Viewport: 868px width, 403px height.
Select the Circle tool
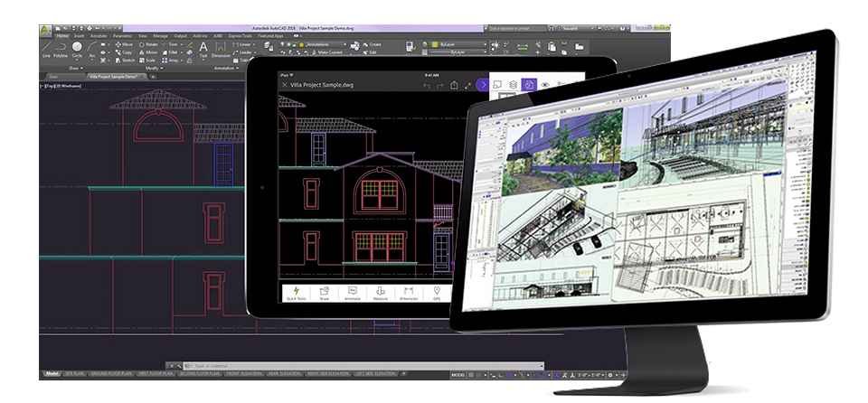coord(77,50)
